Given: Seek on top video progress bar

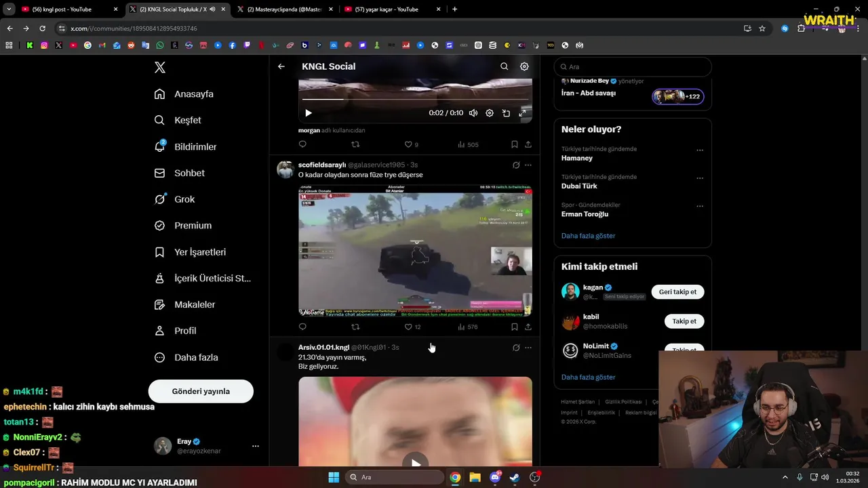Looking at the screenshot, I should [x=415, y=99].
